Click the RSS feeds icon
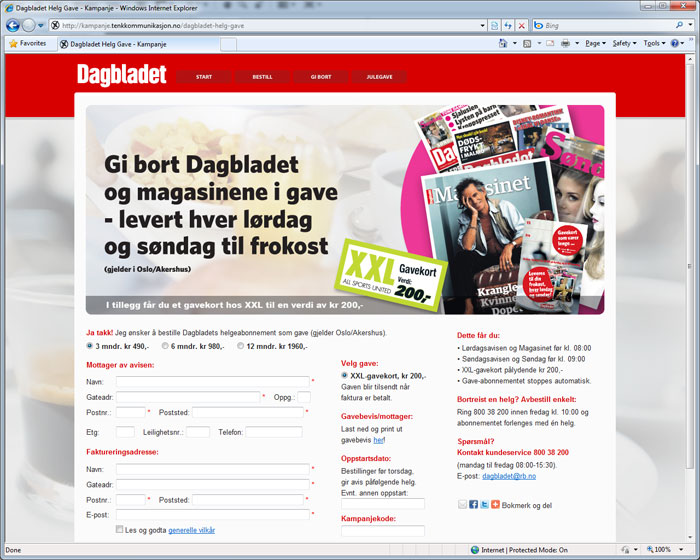 click(x=527, y=43)
